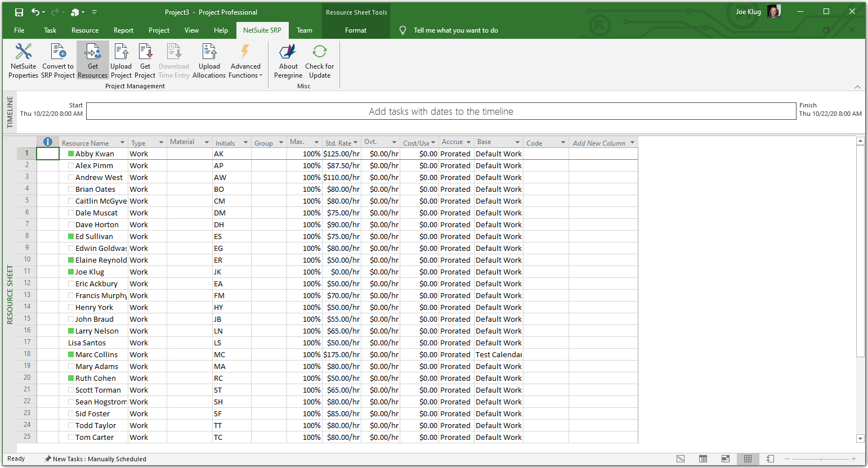
Task: Click Upload Allocations icon
Action: click(209, 61)
